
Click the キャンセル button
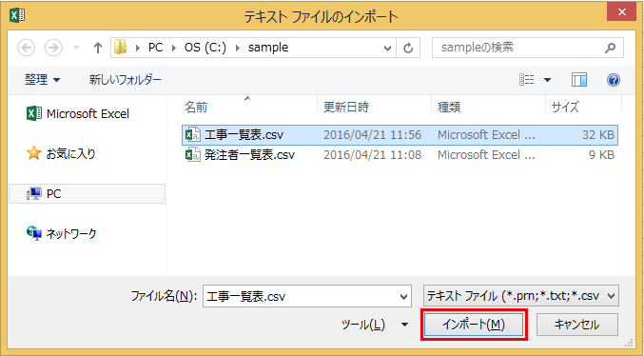tap(577, 325)
